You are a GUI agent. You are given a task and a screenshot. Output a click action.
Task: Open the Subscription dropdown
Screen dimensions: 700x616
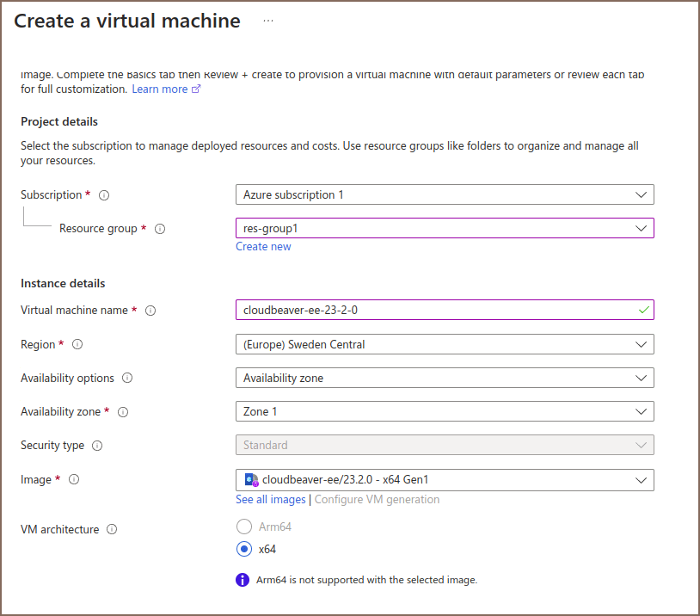click(x=445, y=194)
